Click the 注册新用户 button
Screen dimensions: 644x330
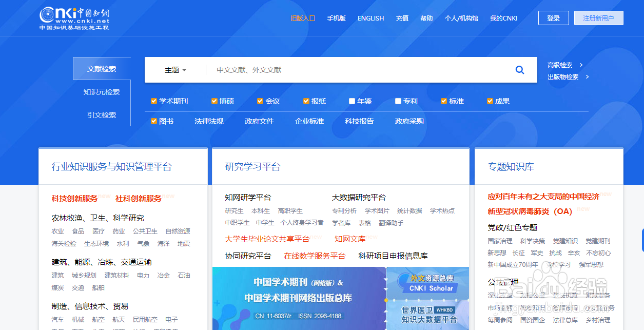(598, 17)
